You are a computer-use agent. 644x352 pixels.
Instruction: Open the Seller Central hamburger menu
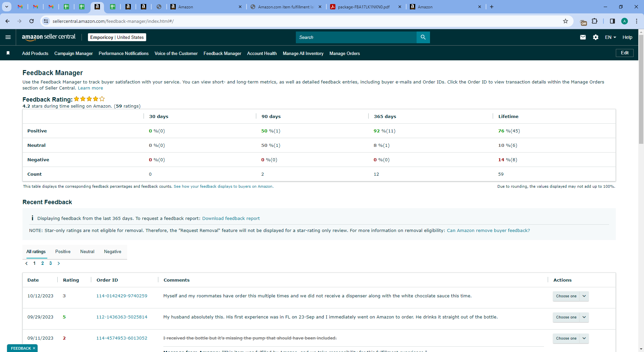pos(8,37)
